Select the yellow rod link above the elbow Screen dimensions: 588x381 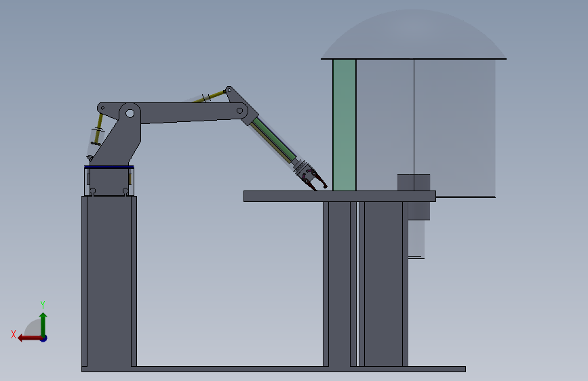(x=210, y=96)
